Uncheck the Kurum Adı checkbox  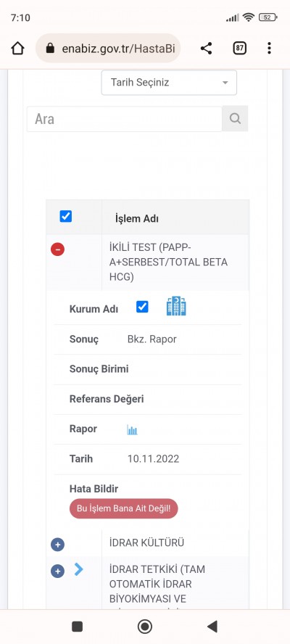142,307
